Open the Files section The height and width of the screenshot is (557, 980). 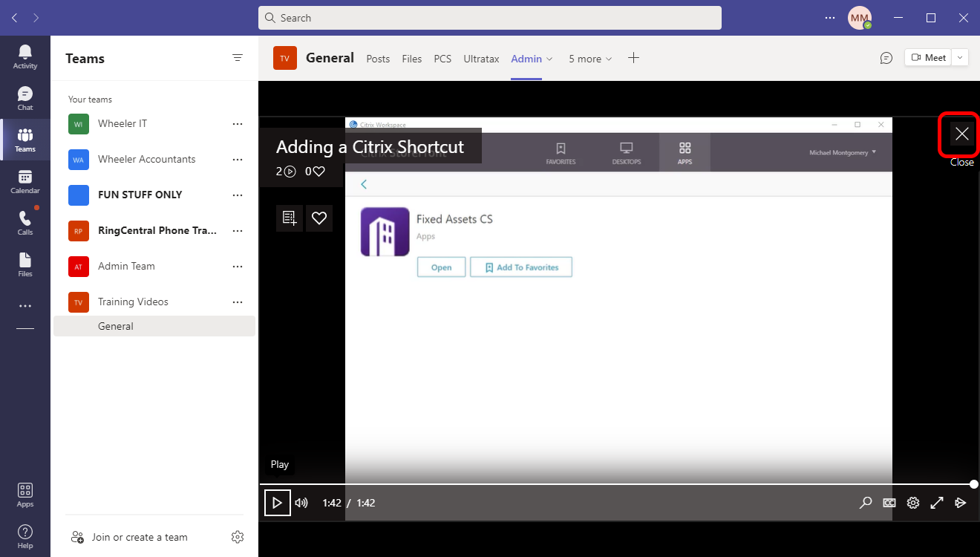coord(25,264)
